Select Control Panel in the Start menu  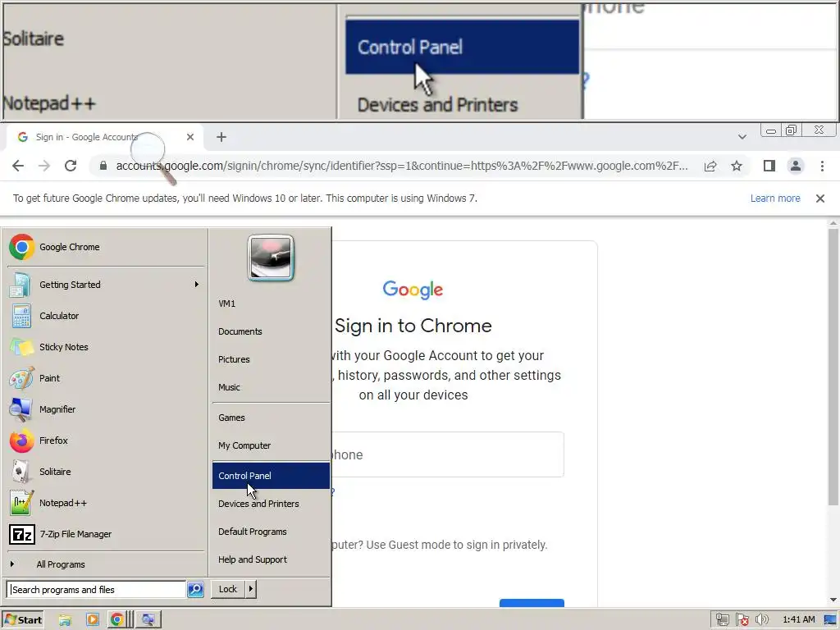(271, 476)
